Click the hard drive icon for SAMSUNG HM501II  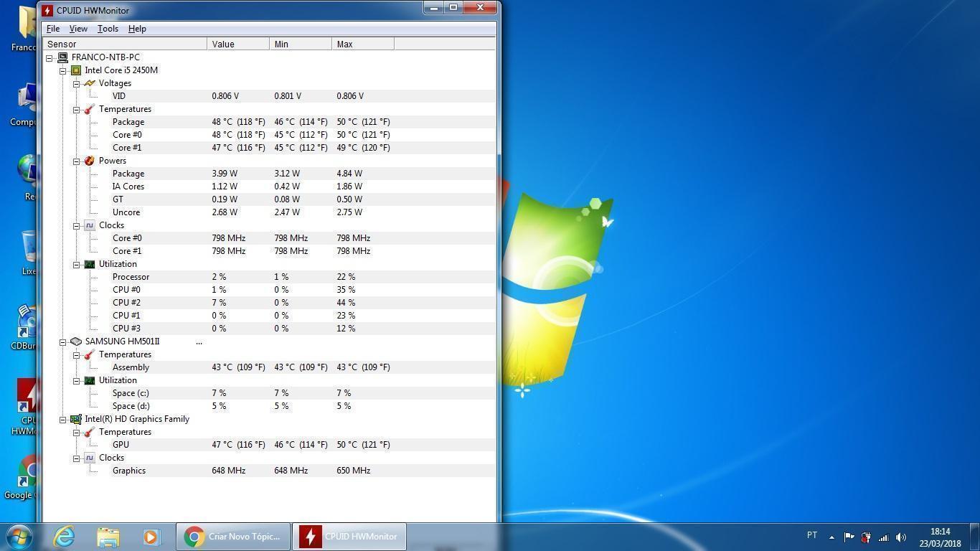[x=76, y=342]
